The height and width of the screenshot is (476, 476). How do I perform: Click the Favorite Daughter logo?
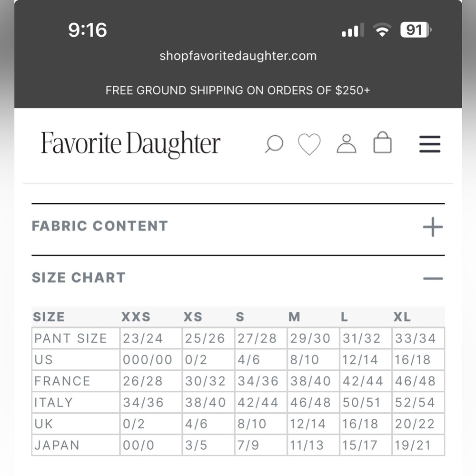(x=130, y=144)
